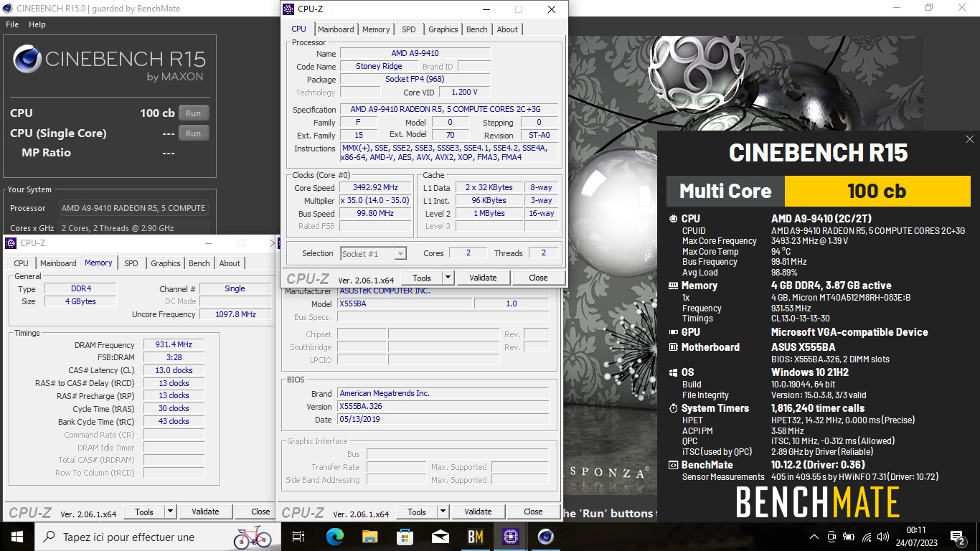This screenshot has width=980, height=551.
Task: Click the Uncore Frequency value 1097.8 MHz
Action: 236,314
